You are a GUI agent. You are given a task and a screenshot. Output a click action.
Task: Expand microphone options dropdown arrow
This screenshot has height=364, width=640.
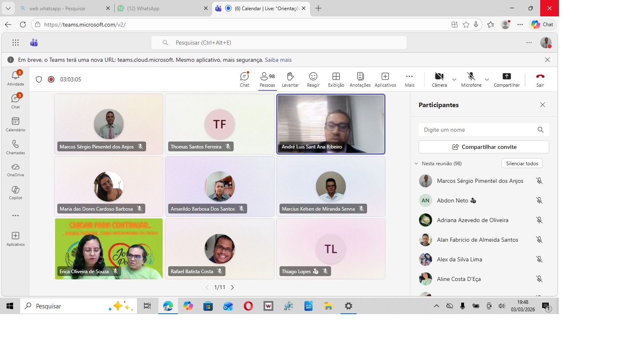pos(487,79)
